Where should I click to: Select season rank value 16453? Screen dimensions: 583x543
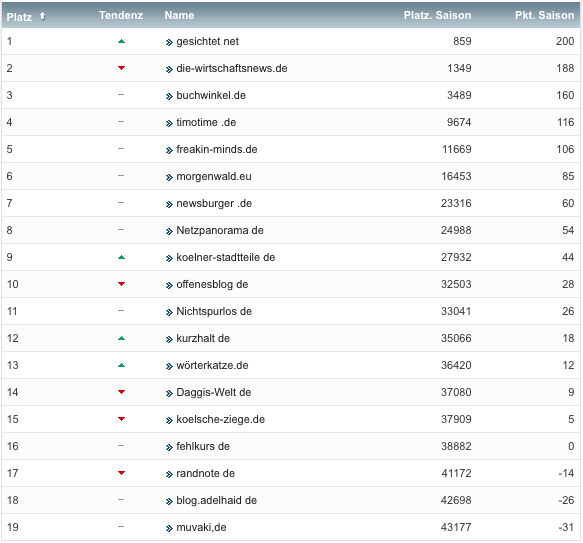pos(456,176)
